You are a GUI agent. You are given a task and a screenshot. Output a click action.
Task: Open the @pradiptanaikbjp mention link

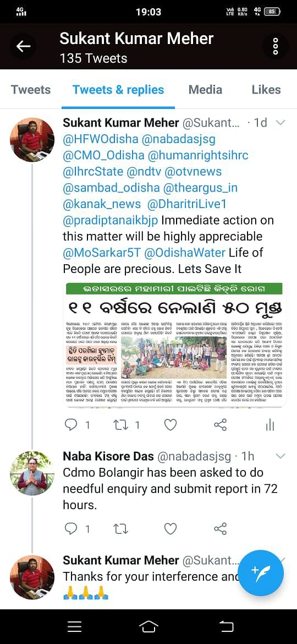(111, 221)
